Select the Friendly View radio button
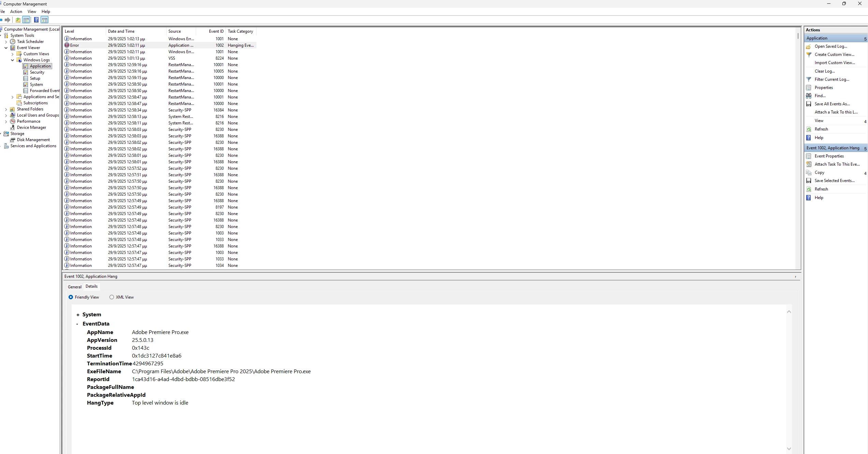Screen dimensions: 868x454 (71, 297)
